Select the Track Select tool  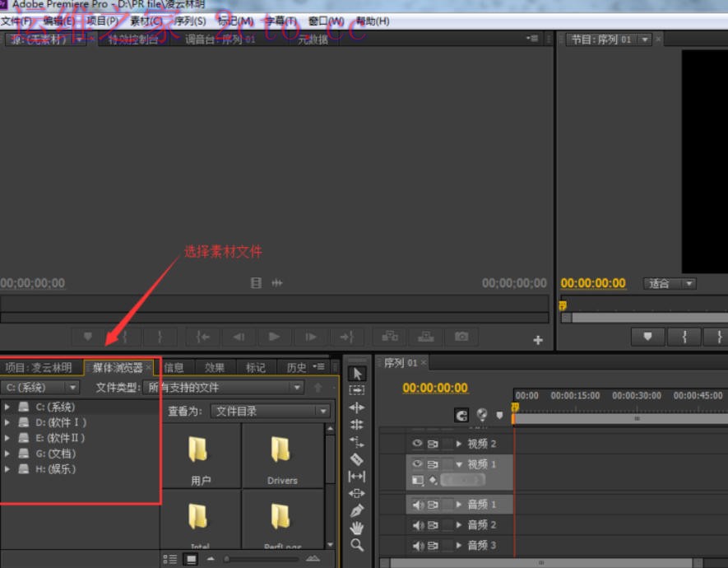(x=356, y=390)
